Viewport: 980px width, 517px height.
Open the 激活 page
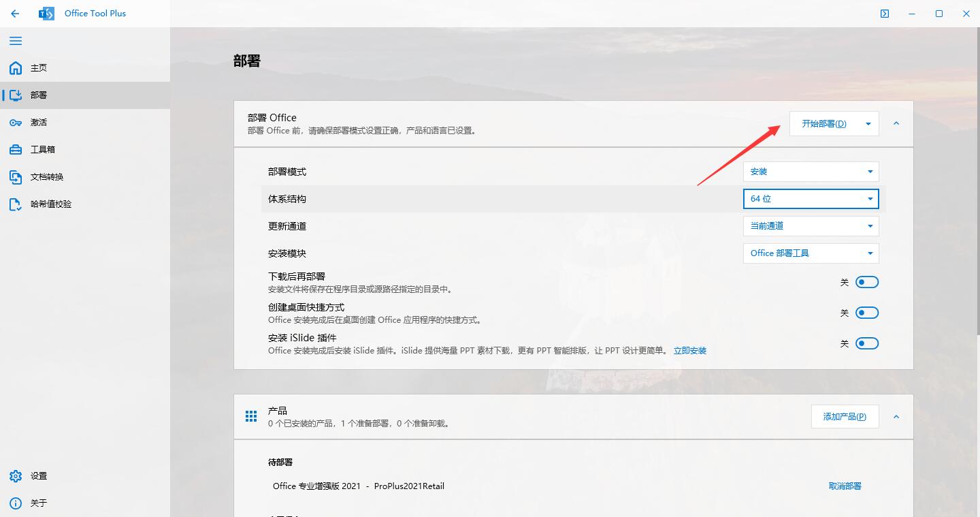coord(85,123)
